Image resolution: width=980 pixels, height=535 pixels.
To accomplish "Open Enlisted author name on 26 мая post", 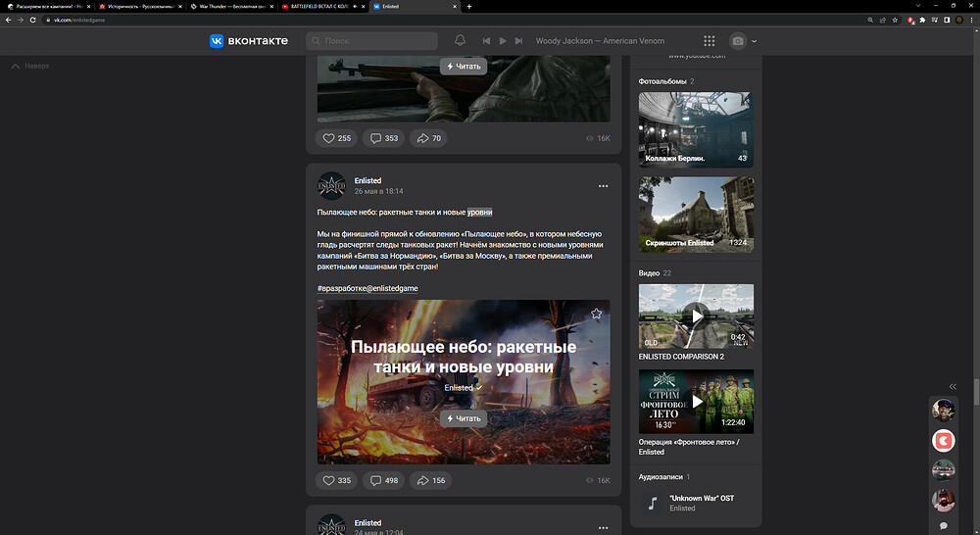I will pos(367,180).
